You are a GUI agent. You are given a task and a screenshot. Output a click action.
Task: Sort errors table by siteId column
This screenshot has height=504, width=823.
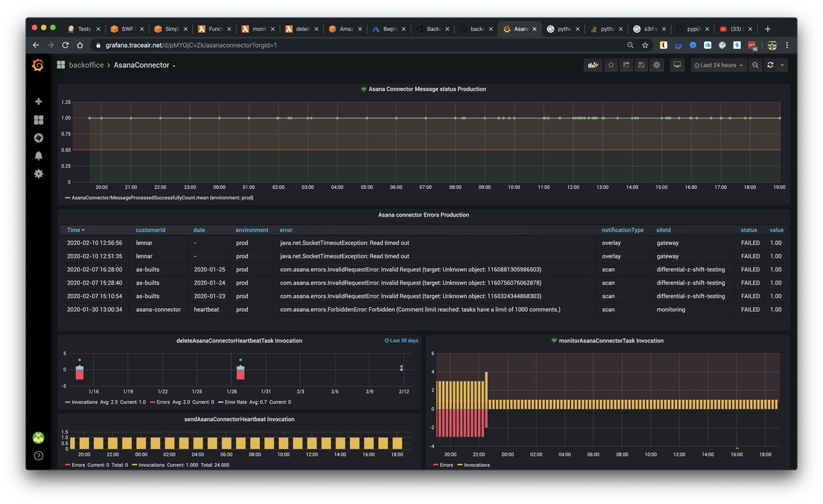(664, 230)
